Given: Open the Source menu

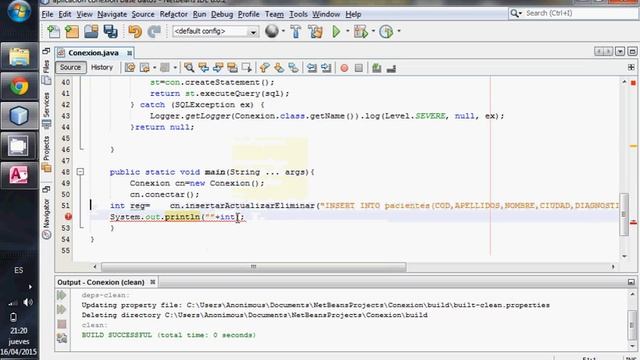Looking at the screenshot, I should [143, 14].
